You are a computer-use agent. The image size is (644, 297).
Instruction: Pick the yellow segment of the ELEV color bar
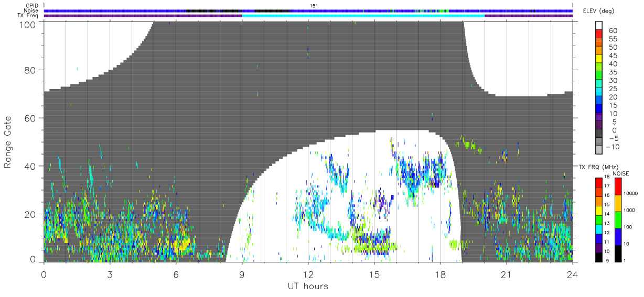click(x=599, y=59)
